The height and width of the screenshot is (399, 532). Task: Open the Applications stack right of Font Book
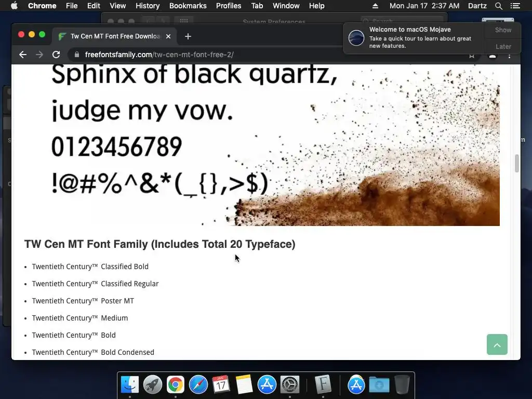point(356,385)
